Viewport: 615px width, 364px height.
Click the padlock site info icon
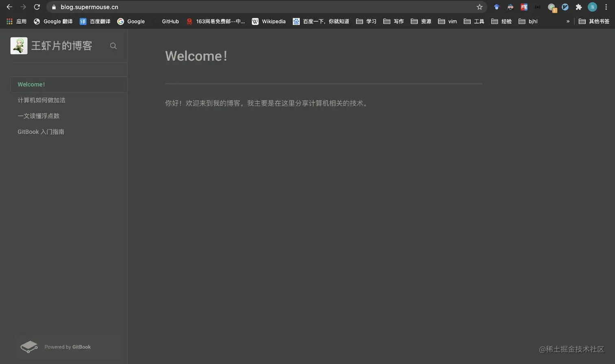[54, 7]
